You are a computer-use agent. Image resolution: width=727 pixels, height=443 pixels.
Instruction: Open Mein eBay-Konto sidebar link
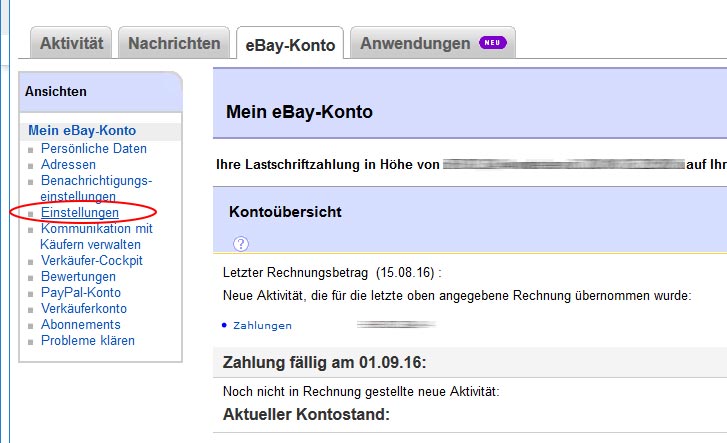[82, 130]
